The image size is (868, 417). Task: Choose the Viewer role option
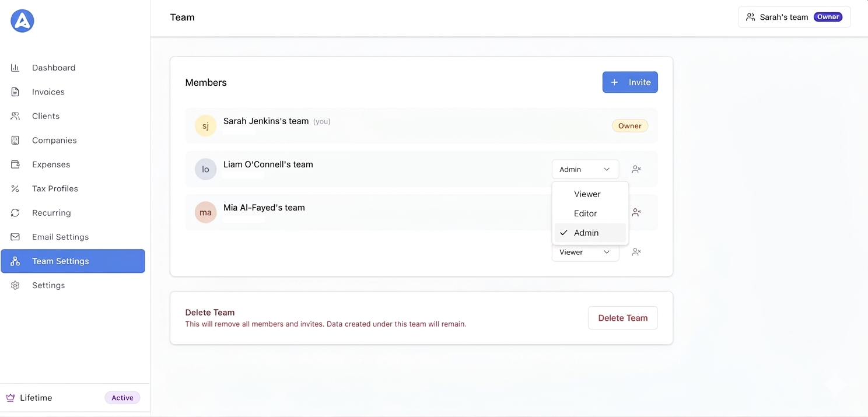(x=590, y=194)
